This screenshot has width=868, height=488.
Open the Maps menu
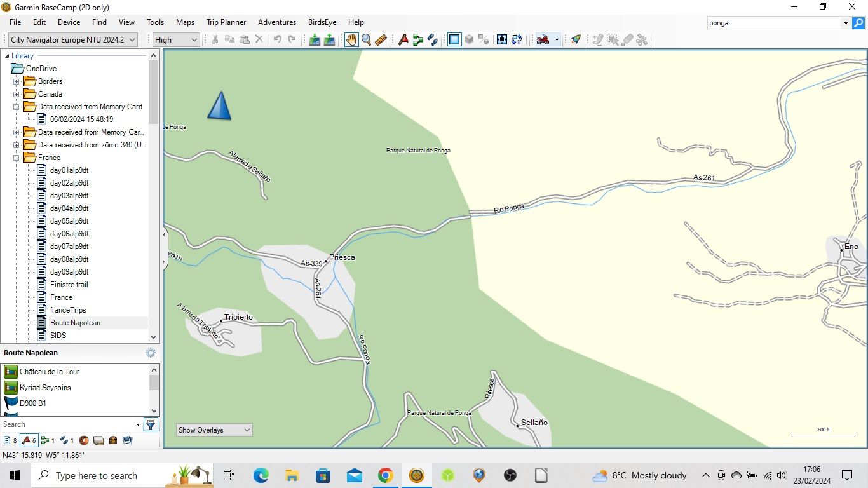(x=185, y=22)
